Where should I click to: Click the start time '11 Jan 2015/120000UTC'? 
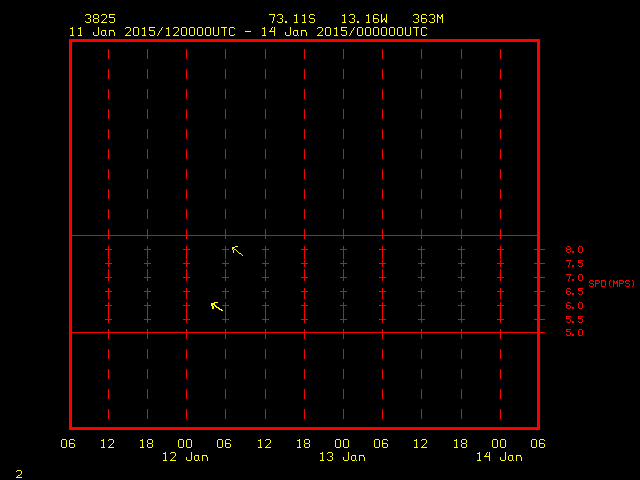coord(152,32)
